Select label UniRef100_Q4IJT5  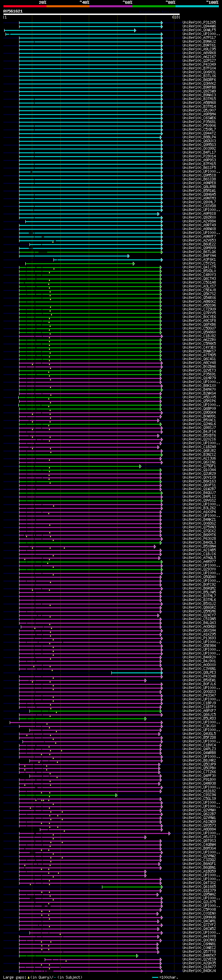(199, 267)
